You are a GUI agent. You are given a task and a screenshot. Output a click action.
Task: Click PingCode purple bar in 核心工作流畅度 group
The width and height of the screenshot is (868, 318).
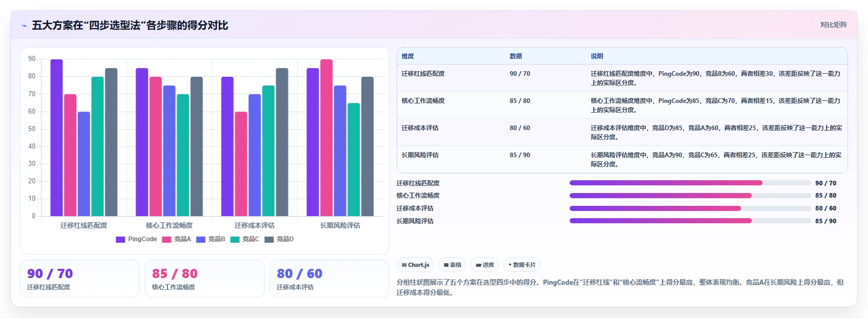[x=142, y=142]
